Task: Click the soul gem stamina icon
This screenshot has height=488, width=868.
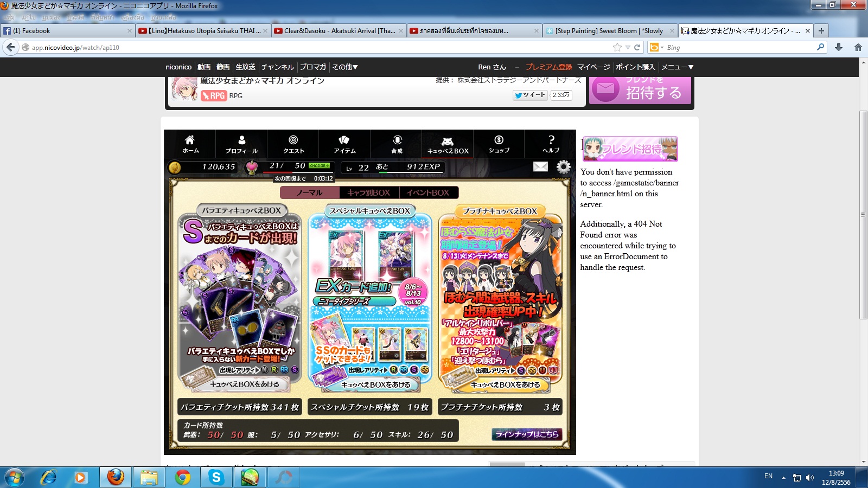Action: point(251,168)
